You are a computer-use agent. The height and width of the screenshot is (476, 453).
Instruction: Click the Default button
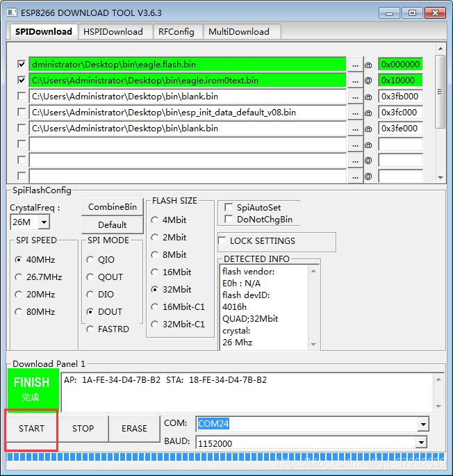113,225
